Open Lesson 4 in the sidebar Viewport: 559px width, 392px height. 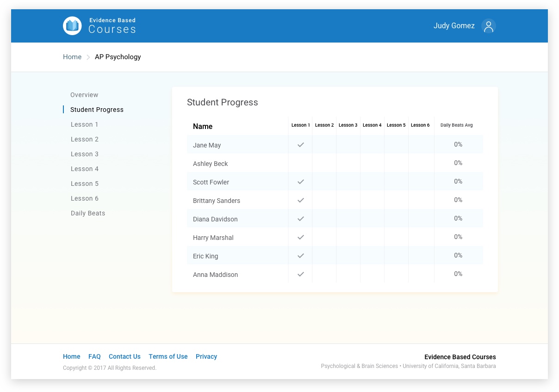pyautogui.click(x=85, y=169)
